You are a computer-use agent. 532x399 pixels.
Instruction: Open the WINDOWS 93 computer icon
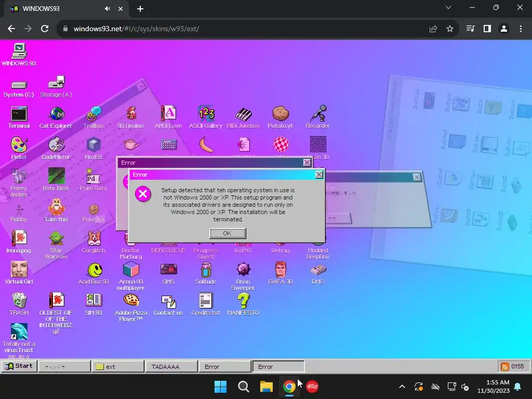[x=19, y=51]
